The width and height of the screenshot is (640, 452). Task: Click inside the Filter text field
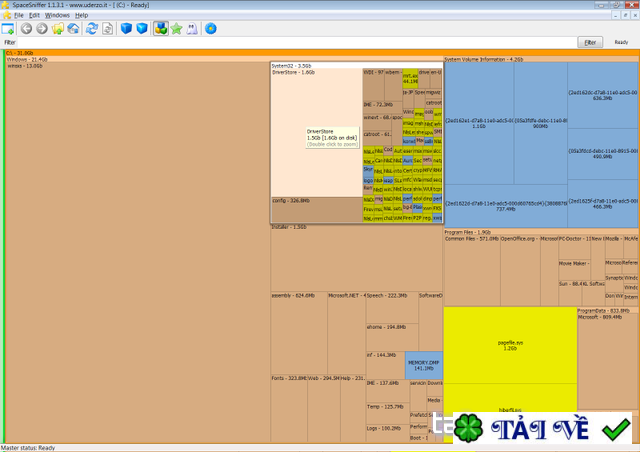(x=297, y=42)
